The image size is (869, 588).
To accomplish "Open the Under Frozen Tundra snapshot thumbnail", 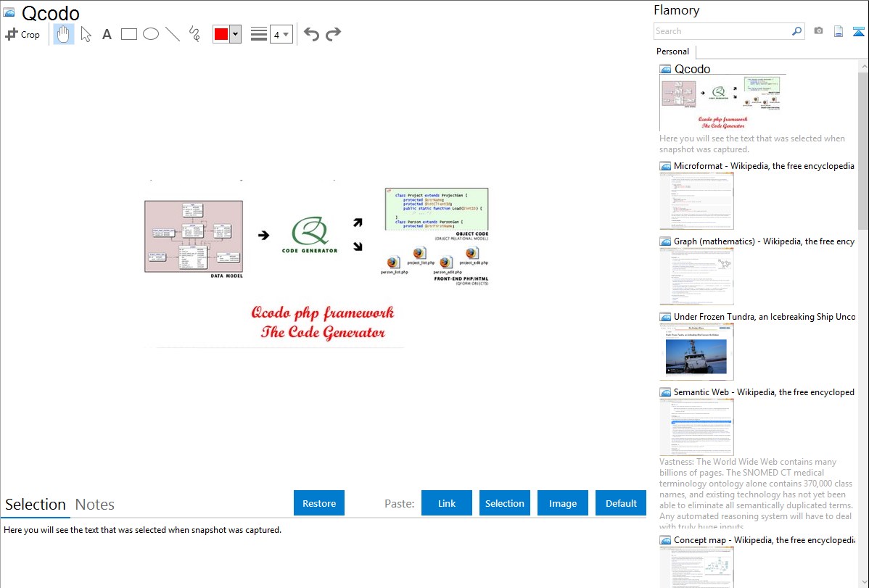I will 696,352.
